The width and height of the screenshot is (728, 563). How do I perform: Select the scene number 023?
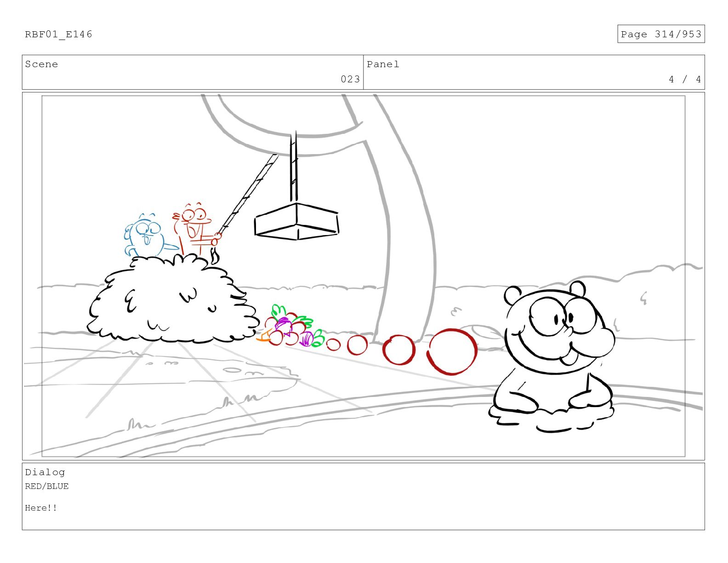tap(350, 79)
